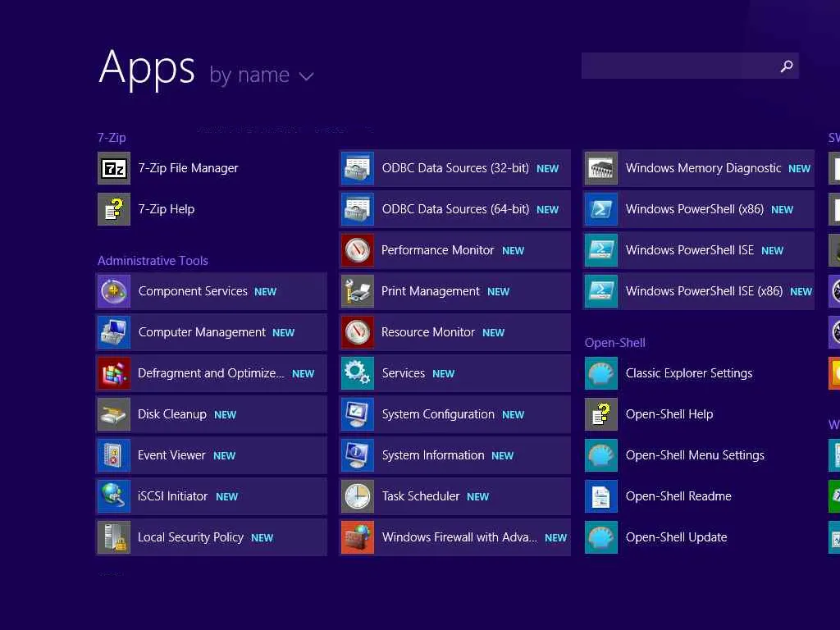Viewport: 840px width, 630px height.
Task: Click the 'System Information' label
Action: (x=433, y=455)
